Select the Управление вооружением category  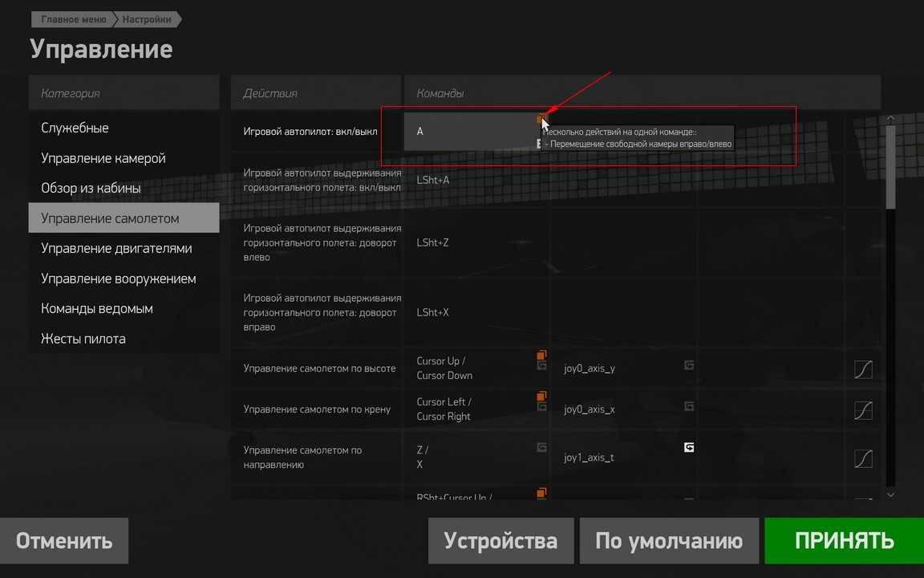click(124, 279)
